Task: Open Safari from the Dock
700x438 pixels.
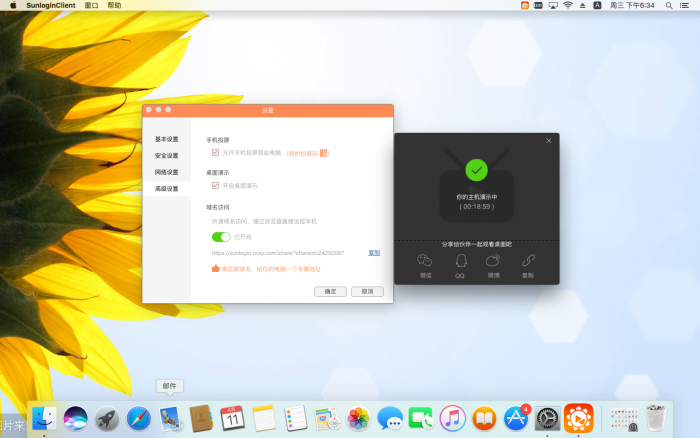Action: point(138,419)
